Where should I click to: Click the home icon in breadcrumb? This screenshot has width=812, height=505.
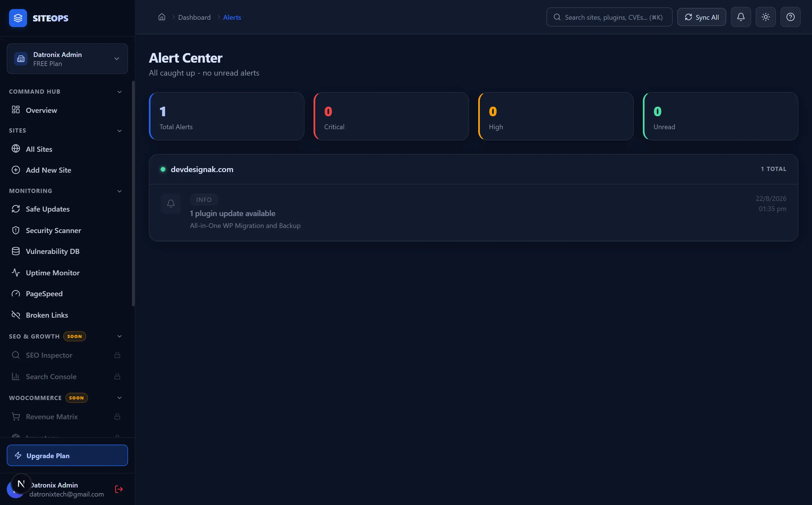point(162,17)
